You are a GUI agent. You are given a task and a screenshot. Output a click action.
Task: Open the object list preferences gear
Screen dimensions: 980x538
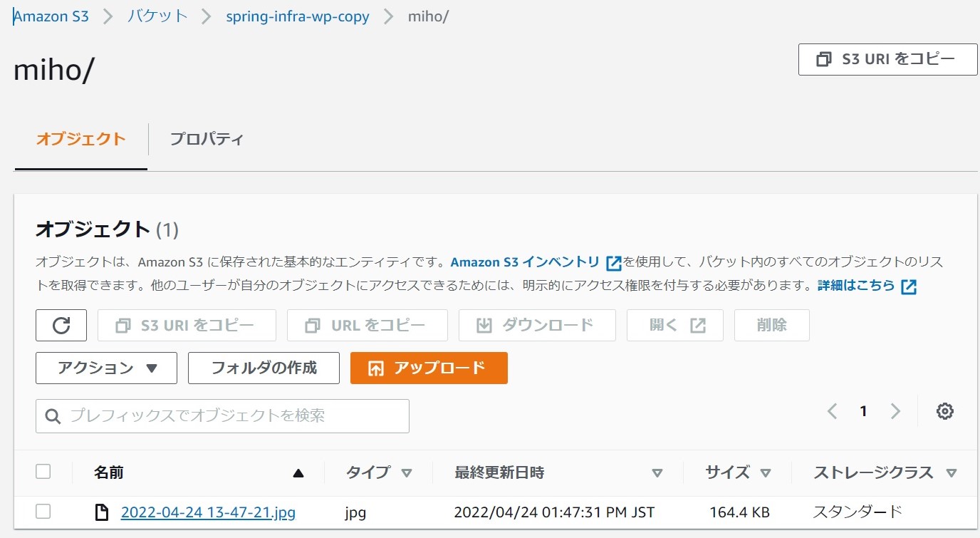944,411
